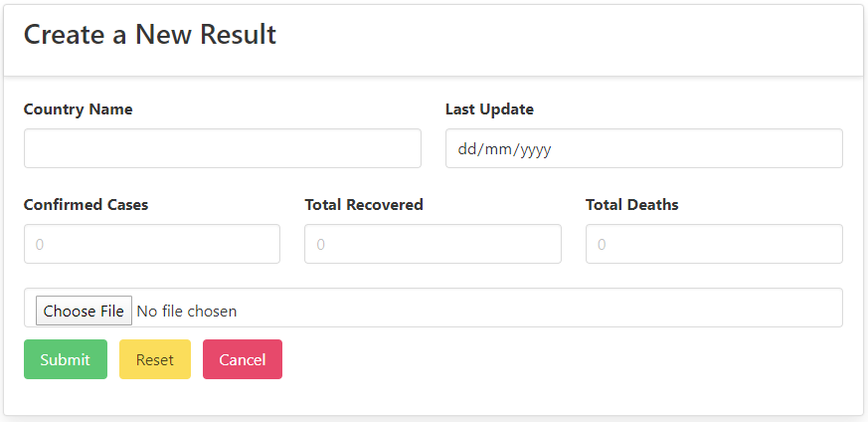Screen dimensions: 868x422
Task: Click the Confirmed Cases number input
Action: tap(151, 244)
